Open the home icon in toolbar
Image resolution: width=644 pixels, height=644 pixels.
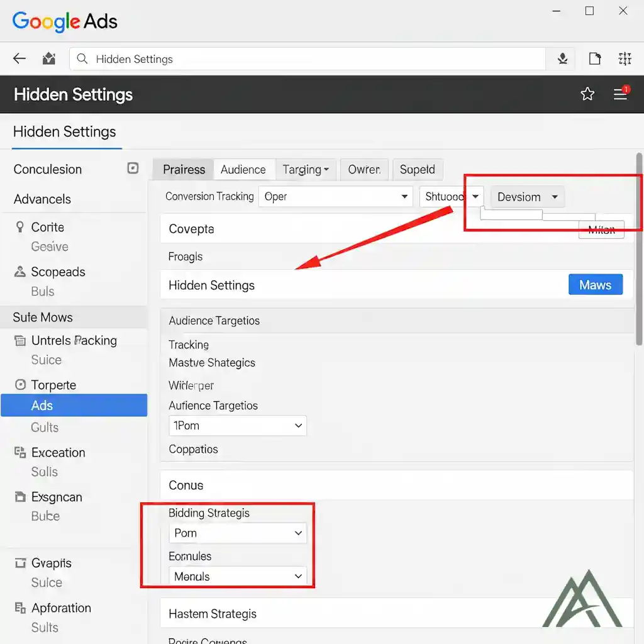(49, 58)
